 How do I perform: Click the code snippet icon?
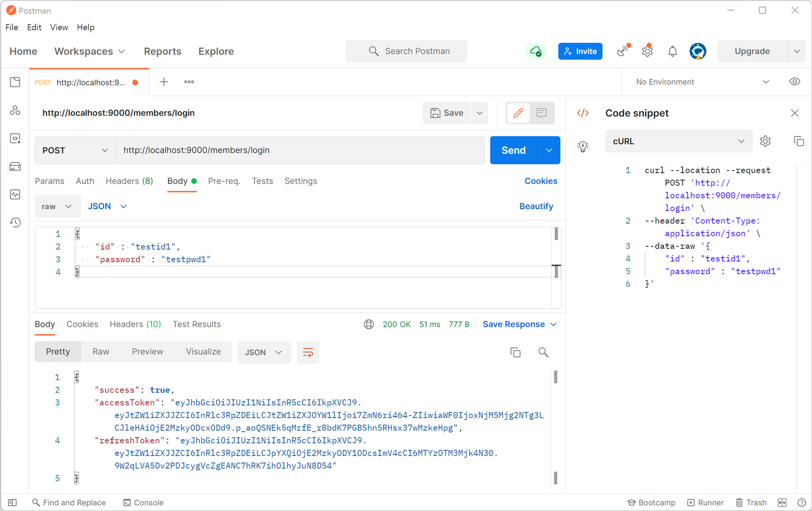click(583, 113)
